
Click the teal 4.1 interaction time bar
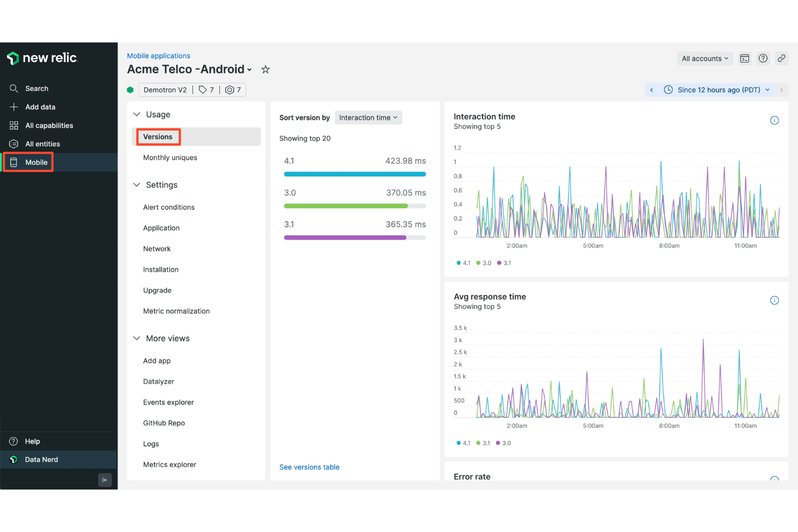point(354,174)
